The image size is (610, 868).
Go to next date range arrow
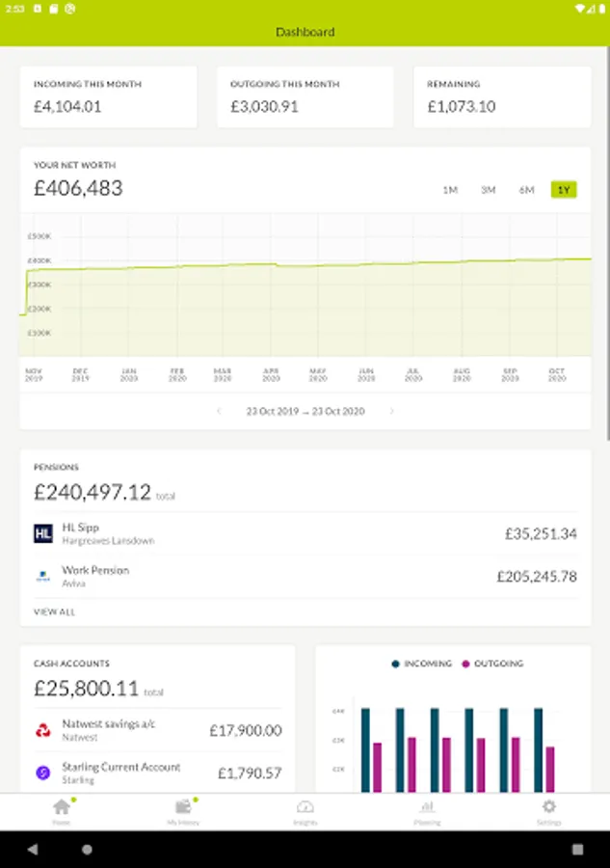[x=391, y=411]
